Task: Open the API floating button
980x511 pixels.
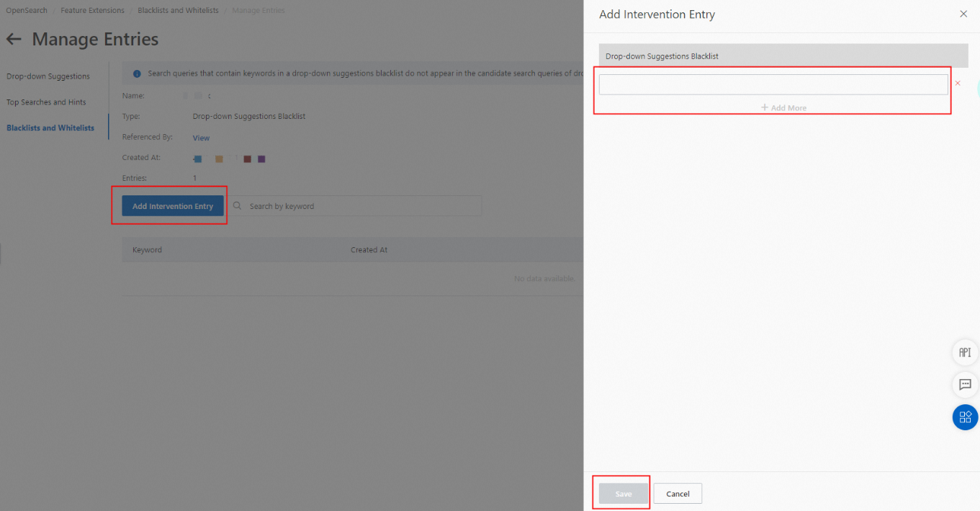Action: tap(965, 352)
